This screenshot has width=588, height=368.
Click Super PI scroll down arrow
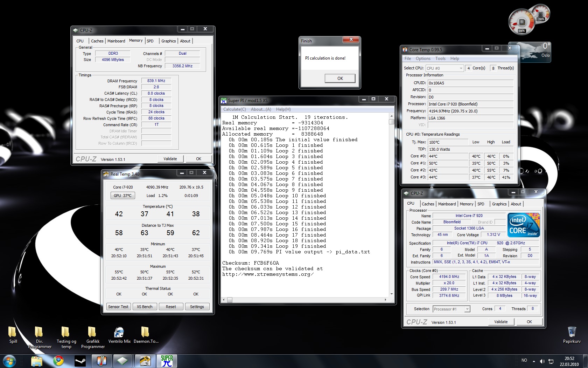click(x=392, y=294)
